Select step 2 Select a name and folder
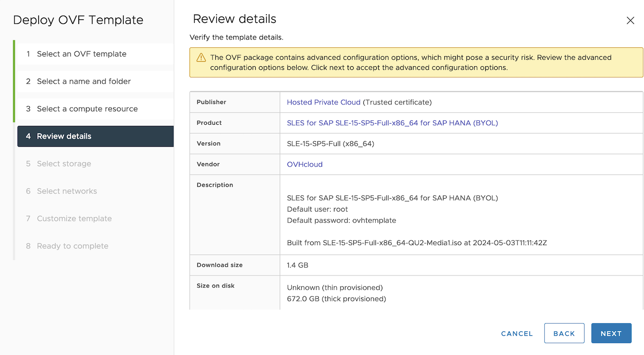The width and height of the screenshot is (644, 355). 85,81
